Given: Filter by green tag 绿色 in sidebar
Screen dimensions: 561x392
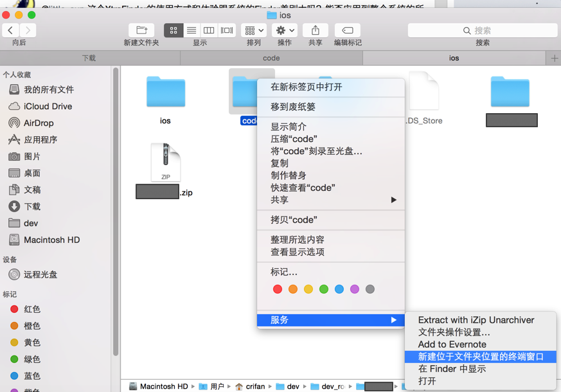Looking at the screenshot, I should click(x=32, y=359).
